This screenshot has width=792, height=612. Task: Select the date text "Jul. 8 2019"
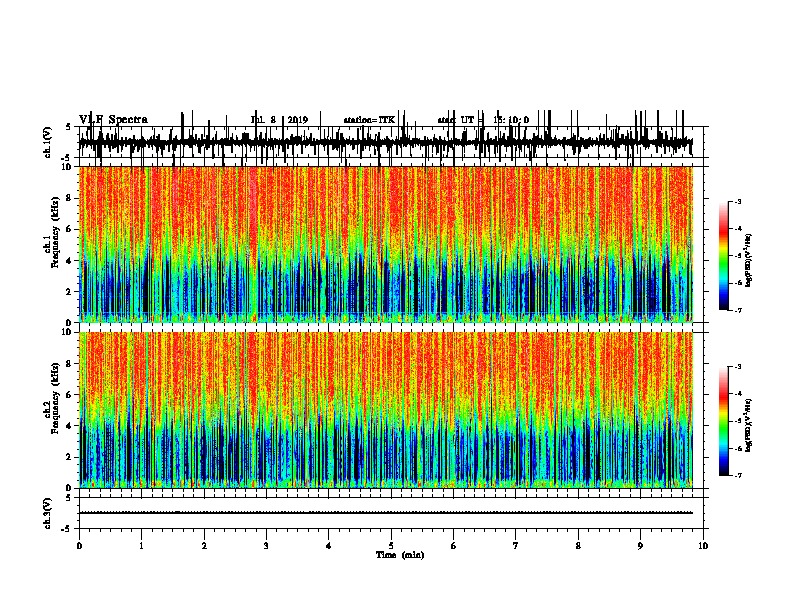[279, 120]
